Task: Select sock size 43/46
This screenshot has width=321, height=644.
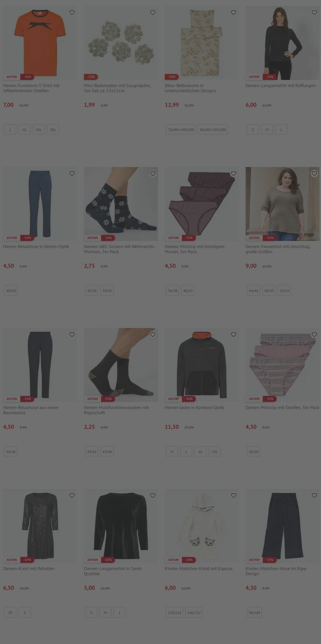Action: click(107, 451)
